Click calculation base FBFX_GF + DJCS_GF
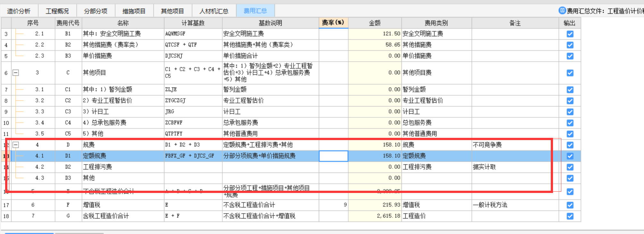This screenshot has height=234, width=644. (193, 156)
